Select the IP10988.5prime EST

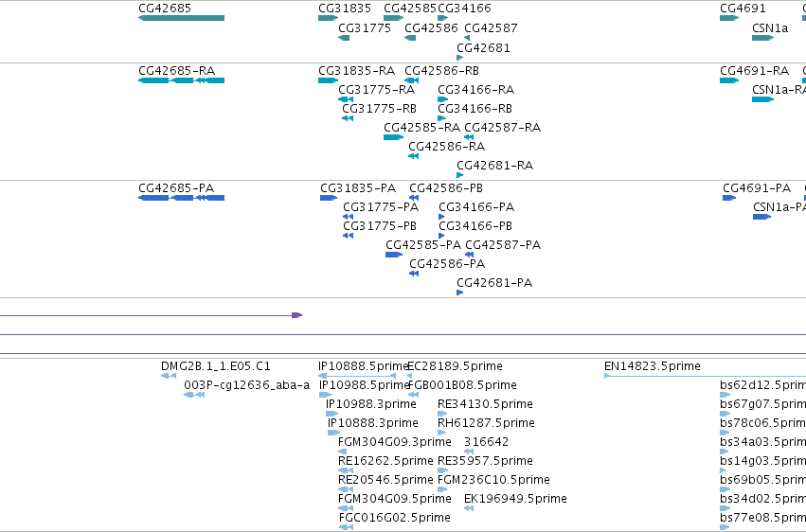click(326, 396)
